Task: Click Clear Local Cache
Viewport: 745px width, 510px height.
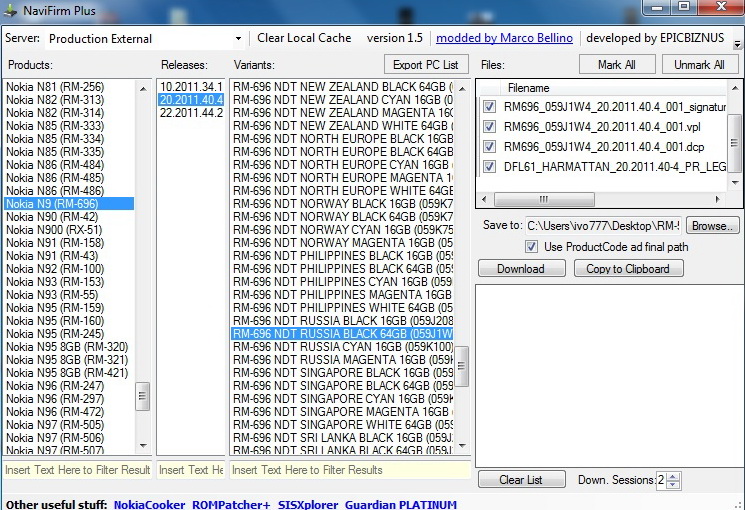Action: point(304,38)
